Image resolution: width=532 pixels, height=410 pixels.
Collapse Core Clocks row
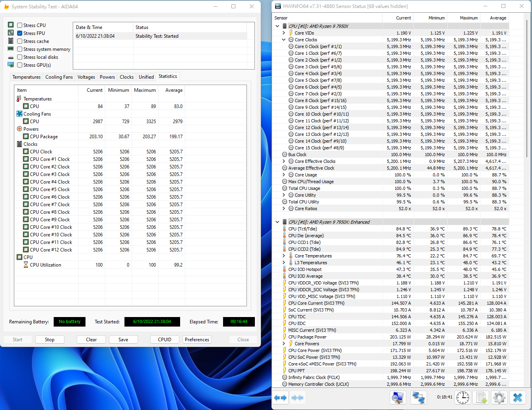click(284, 40)
